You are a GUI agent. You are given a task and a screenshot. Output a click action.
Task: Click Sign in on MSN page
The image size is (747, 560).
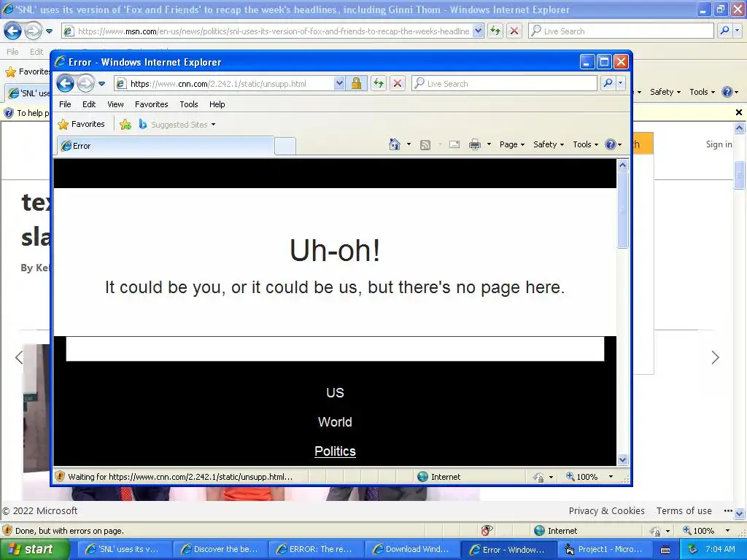tap(719, 144)
